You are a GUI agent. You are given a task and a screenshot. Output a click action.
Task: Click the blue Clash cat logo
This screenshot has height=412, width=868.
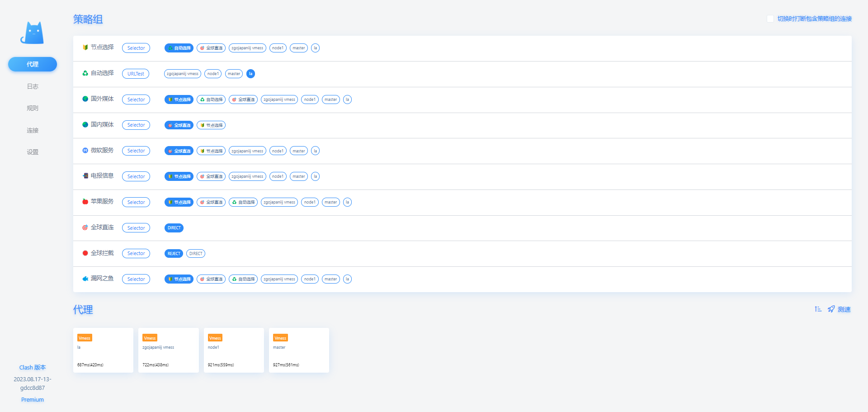(x=32, y=33)
